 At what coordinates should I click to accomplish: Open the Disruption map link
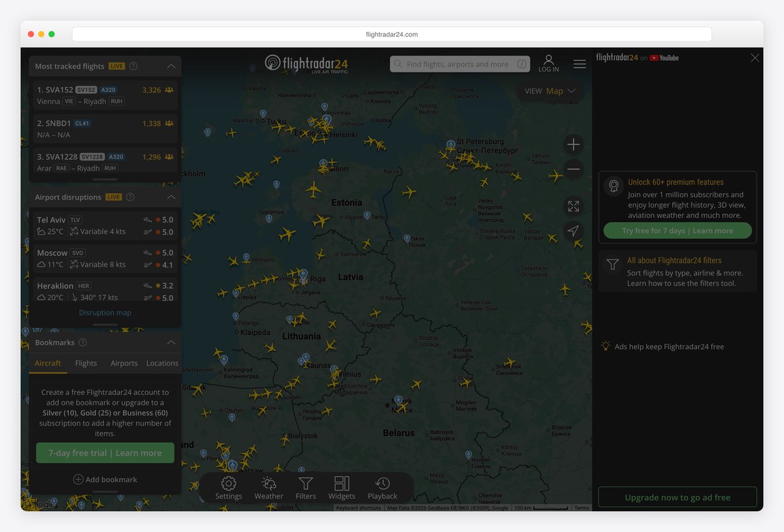click(105, 313)
